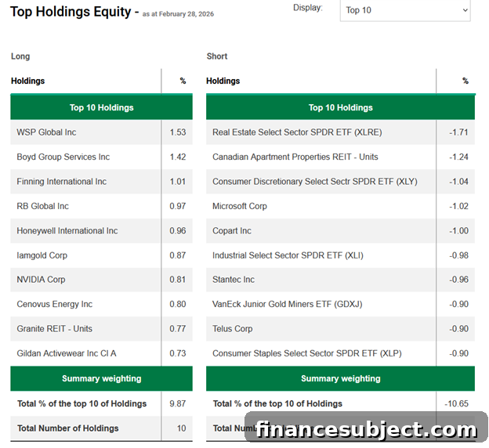Click Canadian Apartment Properties REIT - Units
The image size is (489, 448).
click(295, 157)
